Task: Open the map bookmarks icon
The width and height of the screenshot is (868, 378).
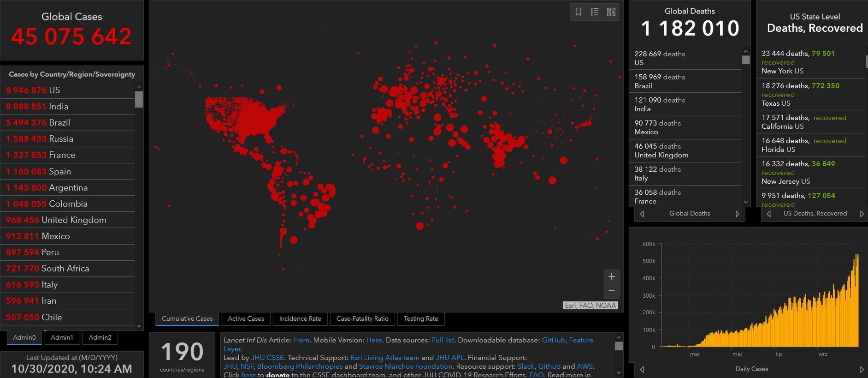Action: tap(578, 12)
